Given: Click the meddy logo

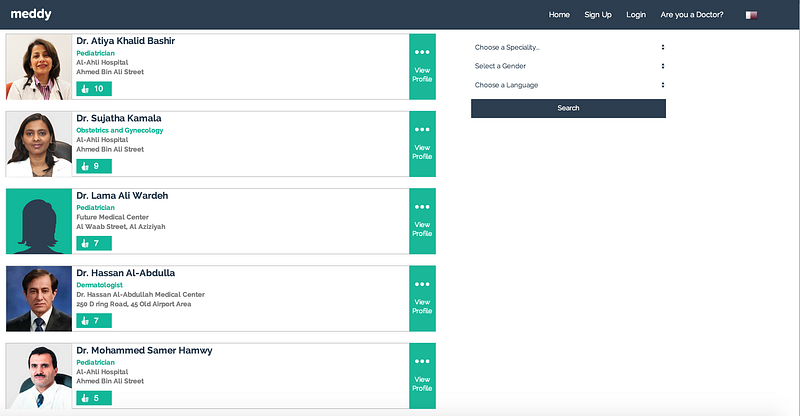Looking at the screenshot, I should (31, 14).
